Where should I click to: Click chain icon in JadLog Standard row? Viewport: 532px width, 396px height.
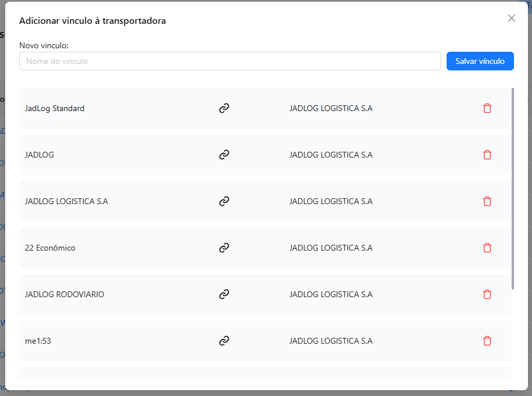point(224,108)
